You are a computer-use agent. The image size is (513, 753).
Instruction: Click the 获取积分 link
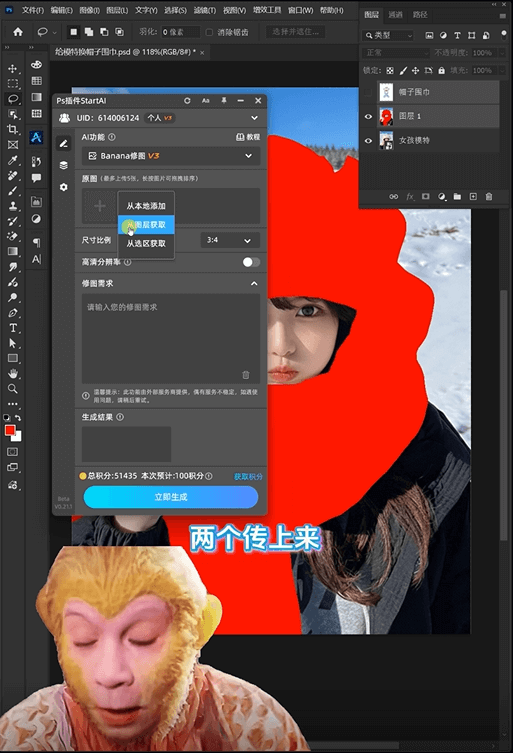click(248, 476)
